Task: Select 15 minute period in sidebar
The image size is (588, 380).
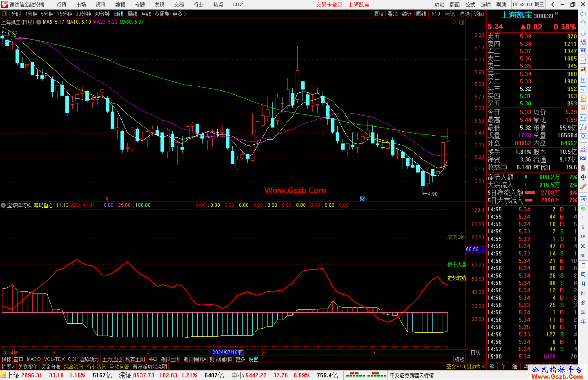Action: click(583, 237)
